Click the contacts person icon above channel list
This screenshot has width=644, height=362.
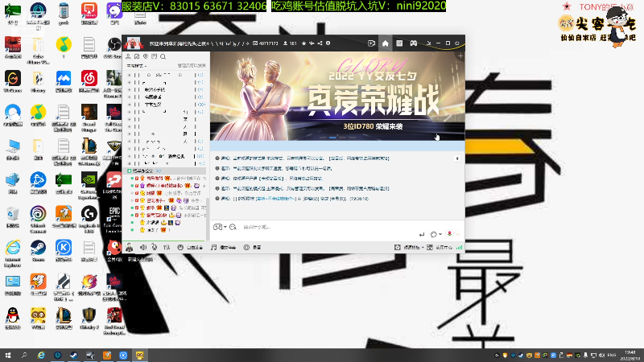pyautogui.click(x=128, y=56)
